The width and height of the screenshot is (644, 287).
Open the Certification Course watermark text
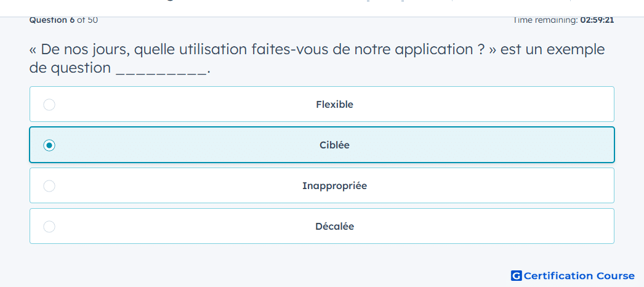point(579,275)
